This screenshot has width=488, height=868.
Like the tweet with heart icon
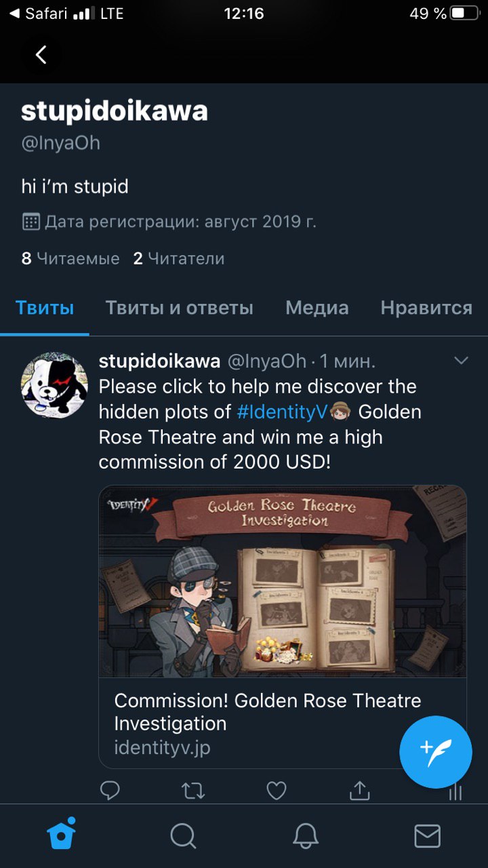pos(276,791)
